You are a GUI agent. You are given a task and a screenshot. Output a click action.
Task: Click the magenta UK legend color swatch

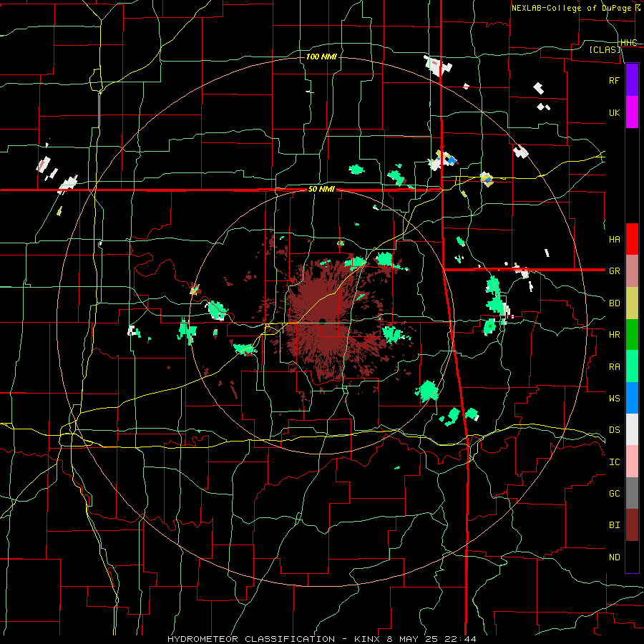[632, 112]
